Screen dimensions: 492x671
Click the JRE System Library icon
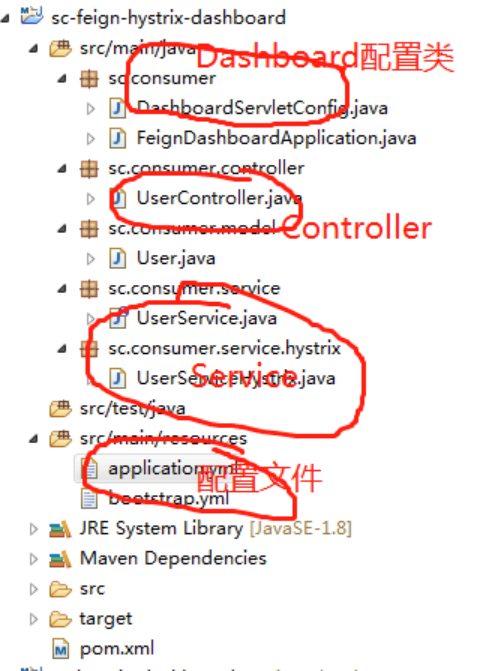tap(60, 529)
